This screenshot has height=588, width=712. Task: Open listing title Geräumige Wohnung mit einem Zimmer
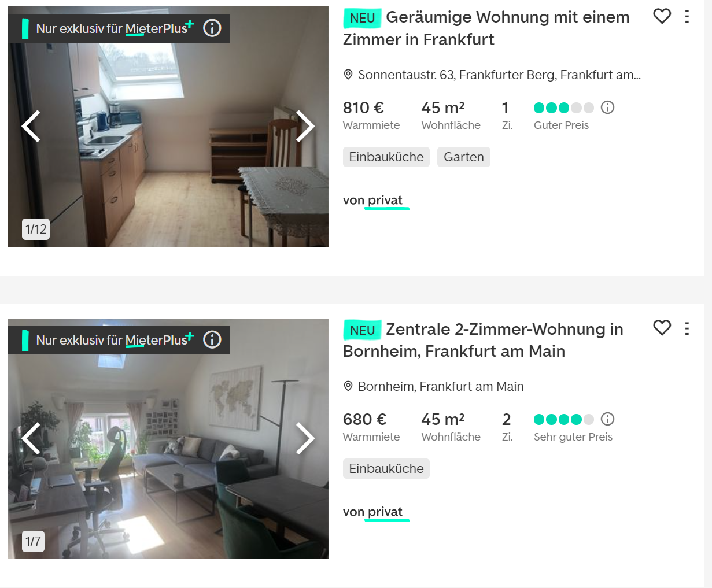pyautogui.click(x=486, y=28)
